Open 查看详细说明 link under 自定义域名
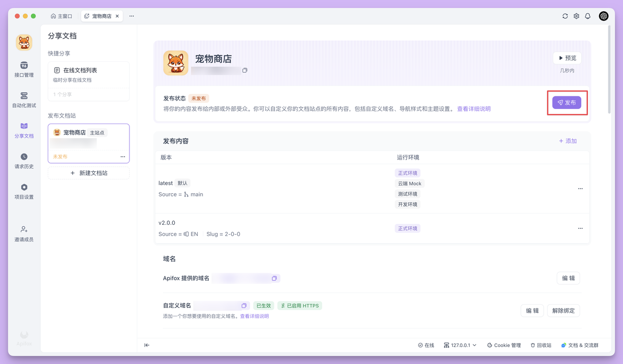 254,316
